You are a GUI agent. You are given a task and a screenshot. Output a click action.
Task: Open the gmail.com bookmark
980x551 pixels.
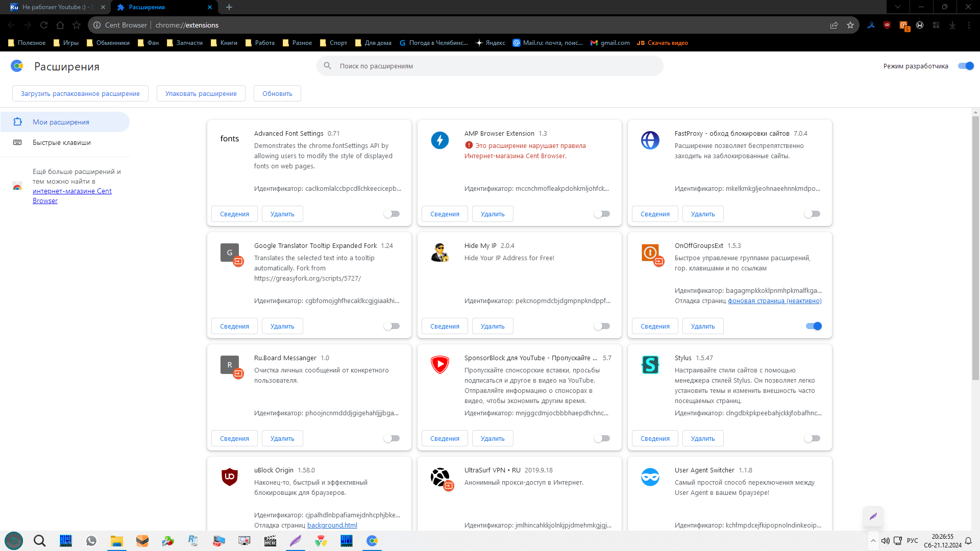(x=610, y=43)
